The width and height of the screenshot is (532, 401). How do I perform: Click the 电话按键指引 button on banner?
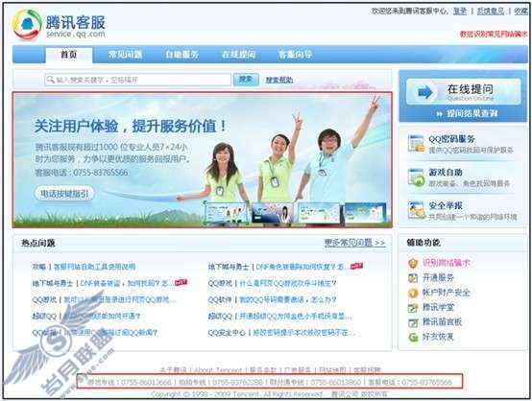64,194
